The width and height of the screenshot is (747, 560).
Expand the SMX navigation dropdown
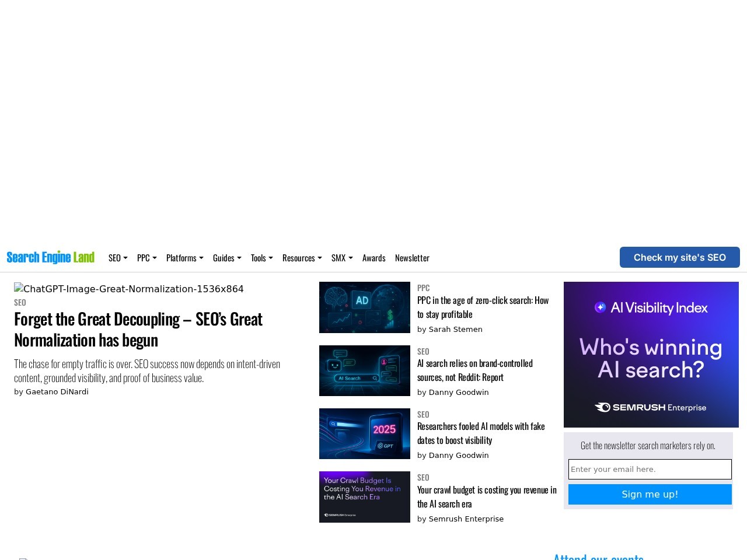pos(341,258)
